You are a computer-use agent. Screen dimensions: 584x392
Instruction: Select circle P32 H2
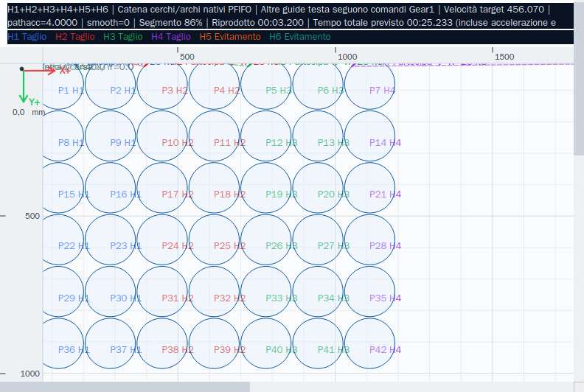pyautogui.click(x=214, y=292)
